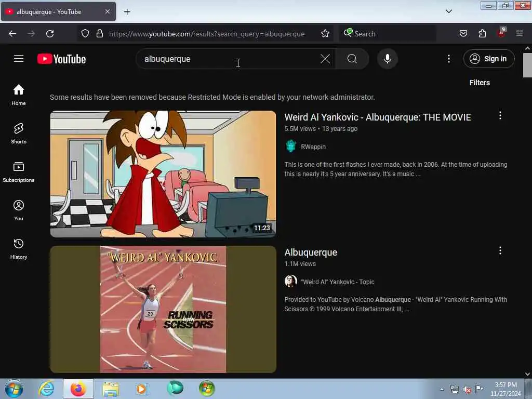This screenshot has width=532, height=399.
Task: Open Firefox extensions puzzle icon
Action: [482, 33]
